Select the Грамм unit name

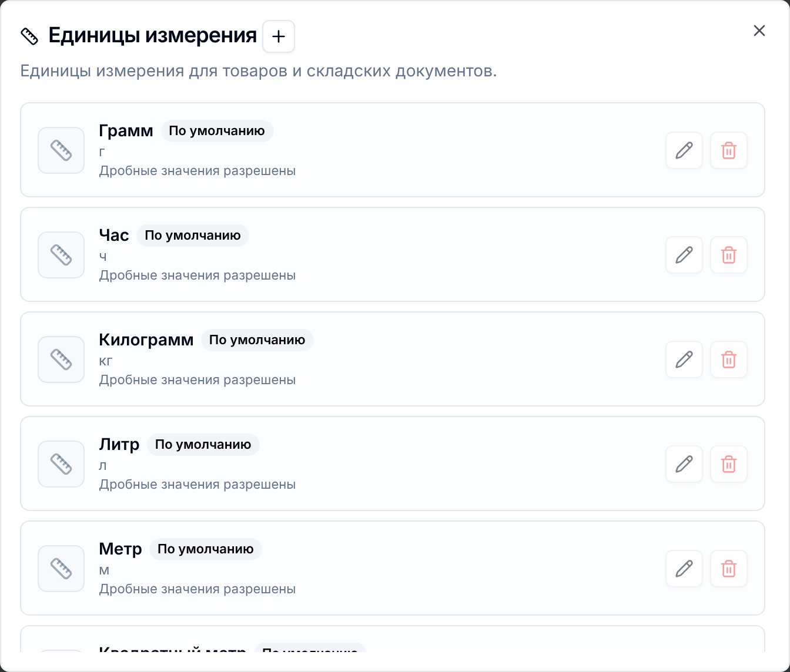point(126,130)
